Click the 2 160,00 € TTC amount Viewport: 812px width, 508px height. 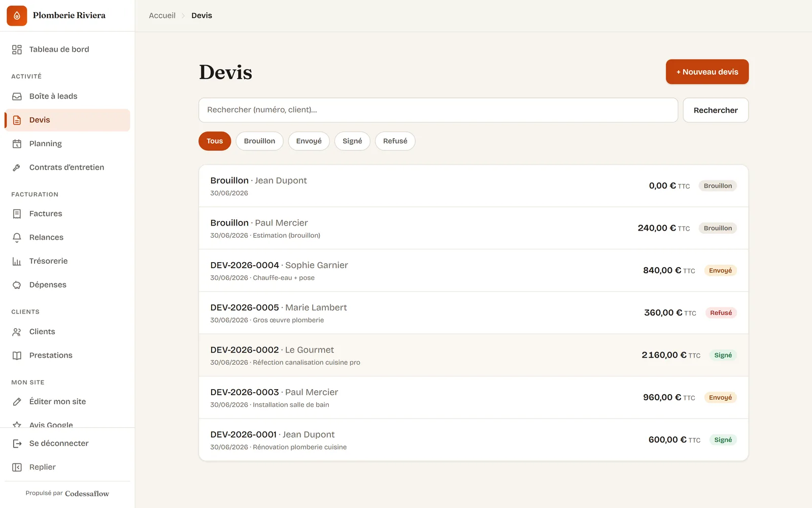click(x=671, y=355)
